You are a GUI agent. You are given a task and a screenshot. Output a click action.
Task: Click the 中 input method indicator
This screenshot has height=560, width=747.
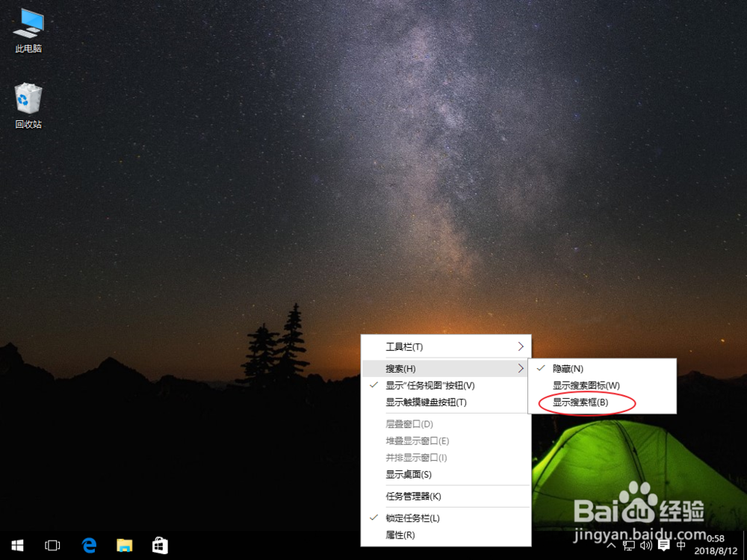tap(681, 546)
